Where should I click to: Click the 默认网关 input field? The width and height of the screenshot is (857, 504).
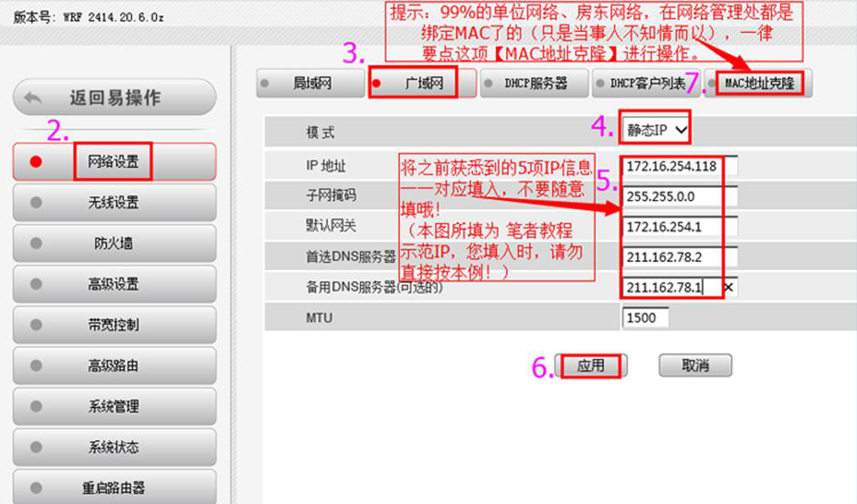(680, 227)
